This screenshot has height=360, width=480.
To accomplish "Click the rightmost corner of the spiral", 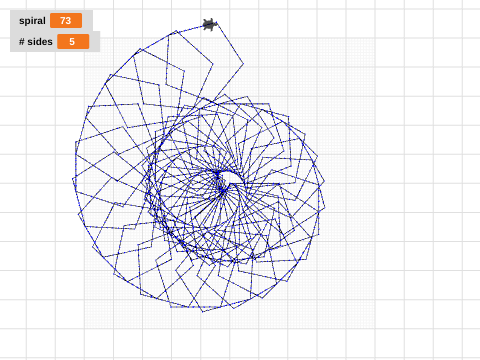I will (x=325, y=207).
